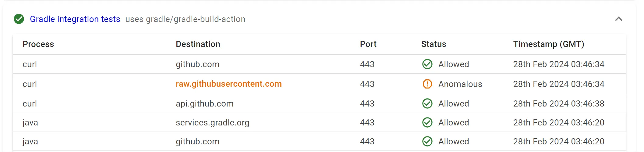Open the raw.githubusercontent.com destination link
The height and width of the screenshot is (152, 644).
(x=228, y=84)
